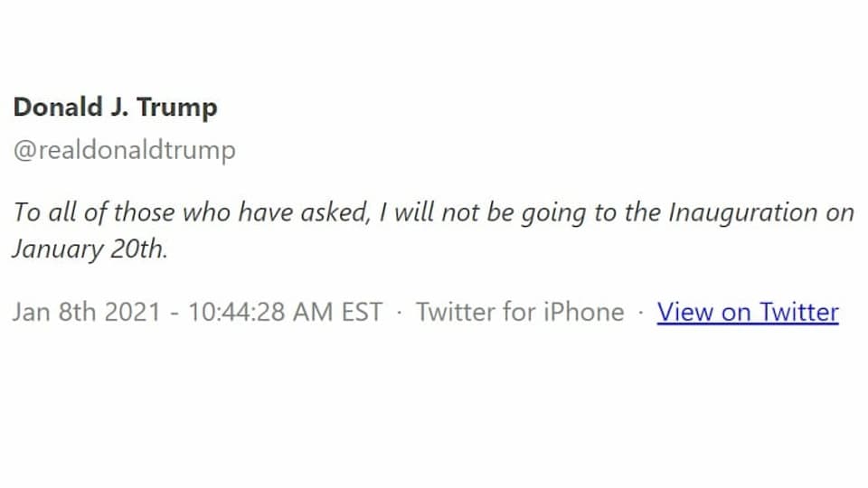Click the word Donald in the name

point(58,107)
